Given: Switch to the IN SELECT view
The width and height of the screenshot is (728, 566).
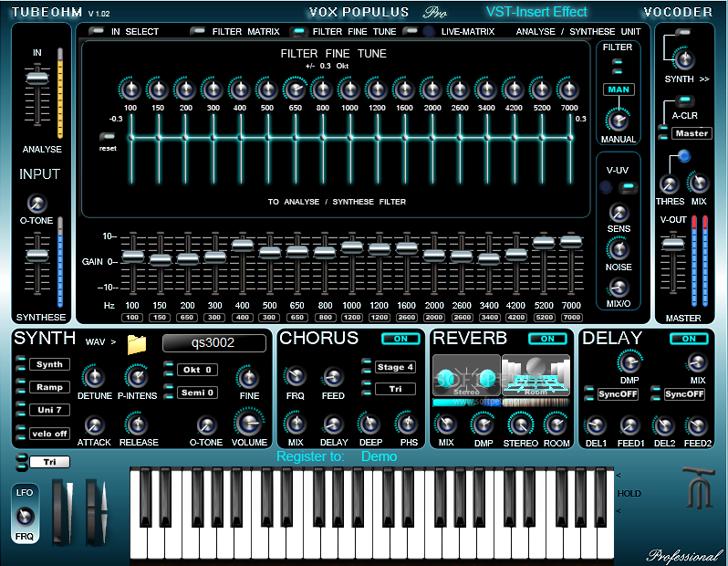Looking at the screenshot, I should coord(97,31).
